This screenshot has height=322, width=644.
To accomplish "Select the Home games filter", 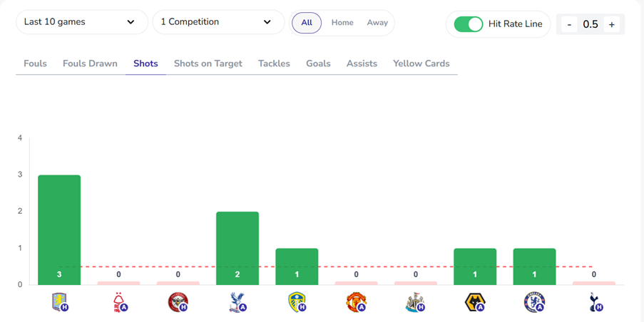I will 342,23.
